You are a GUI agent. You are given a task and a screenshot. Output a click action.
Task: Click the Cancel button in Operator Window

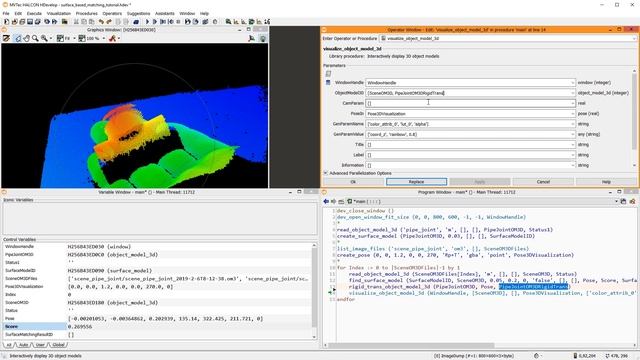(543, 182)
